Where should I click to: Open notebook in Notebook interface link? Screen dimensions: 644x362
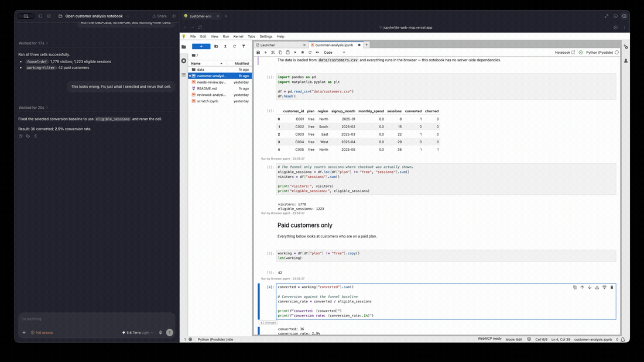coord(565,53)
